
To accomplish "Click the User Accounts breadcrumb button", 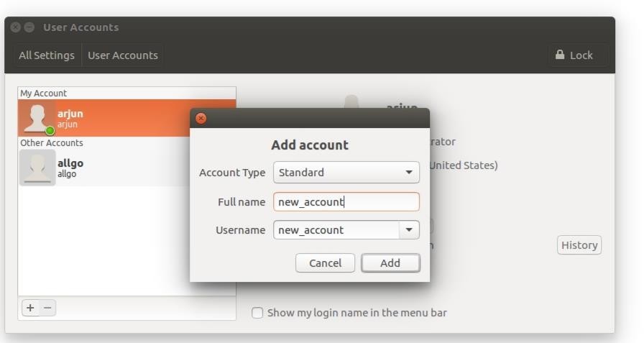I will pos(123,55).
